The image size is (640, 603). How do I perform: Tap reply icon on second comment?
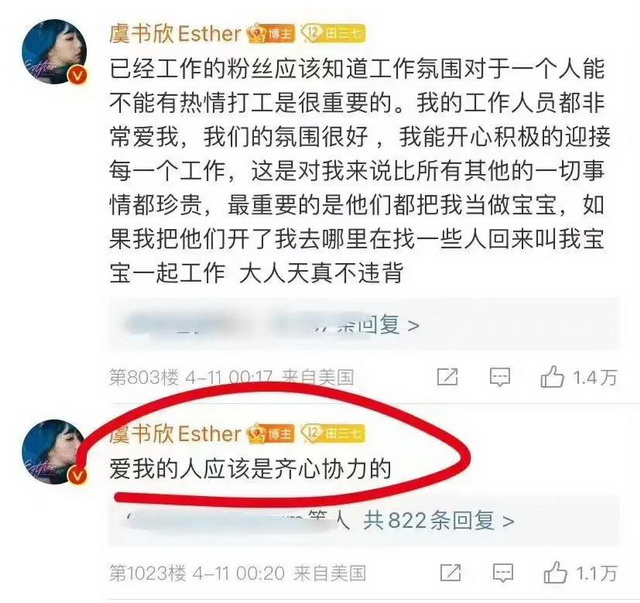[x=503, y=572]
